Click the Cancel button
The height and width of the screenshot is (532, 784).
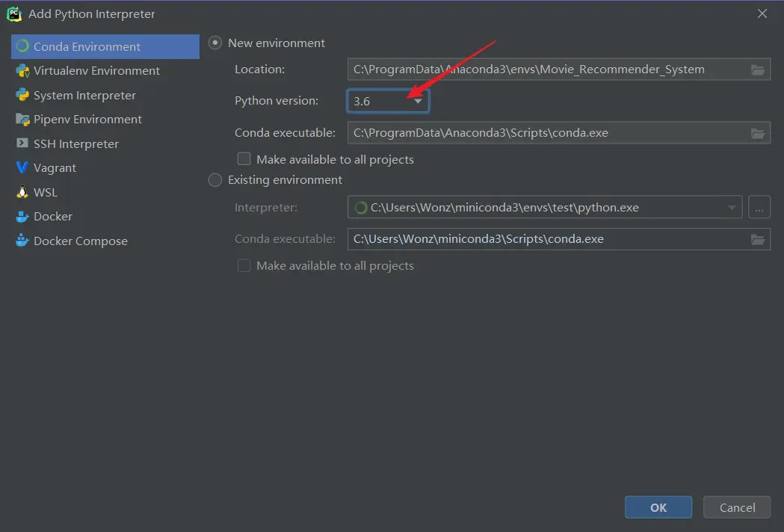coord(737,507)
